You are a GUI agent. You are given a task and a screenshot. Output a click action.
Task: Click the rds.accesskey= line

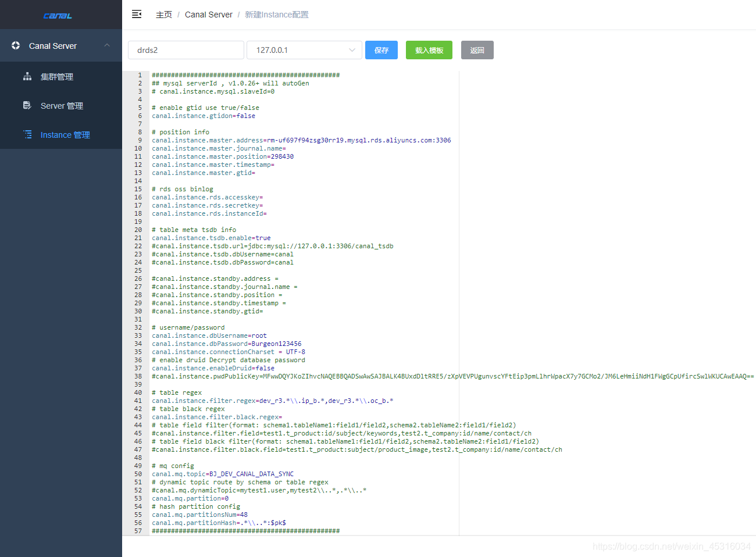(208, 197)
